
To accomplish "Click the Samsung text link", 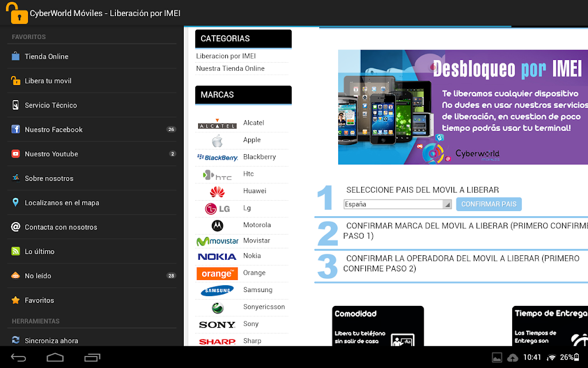I will click(258, 290).
